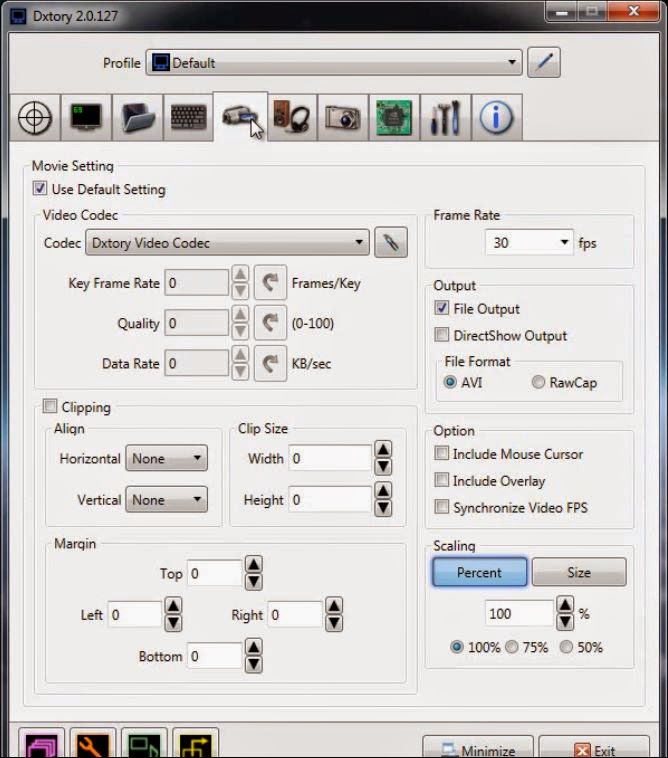668x758 pixels.
Task: Open the Horizontal align dropdown
Action: coord(166,458)
